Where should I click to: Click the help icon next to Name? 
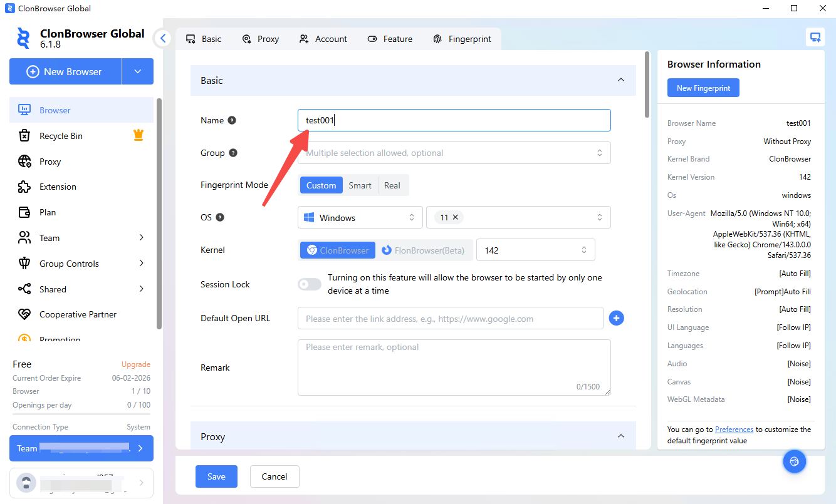click(232, 120)
